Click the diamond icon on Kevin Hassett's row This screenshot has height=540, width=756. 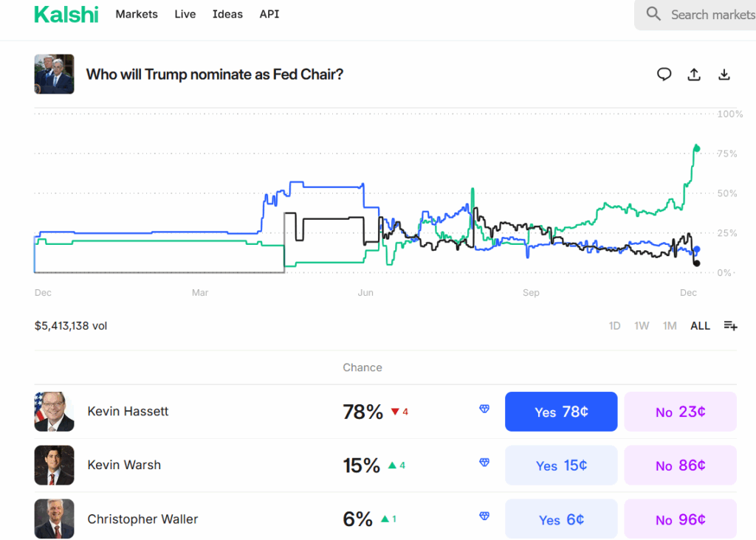[484, 407]
